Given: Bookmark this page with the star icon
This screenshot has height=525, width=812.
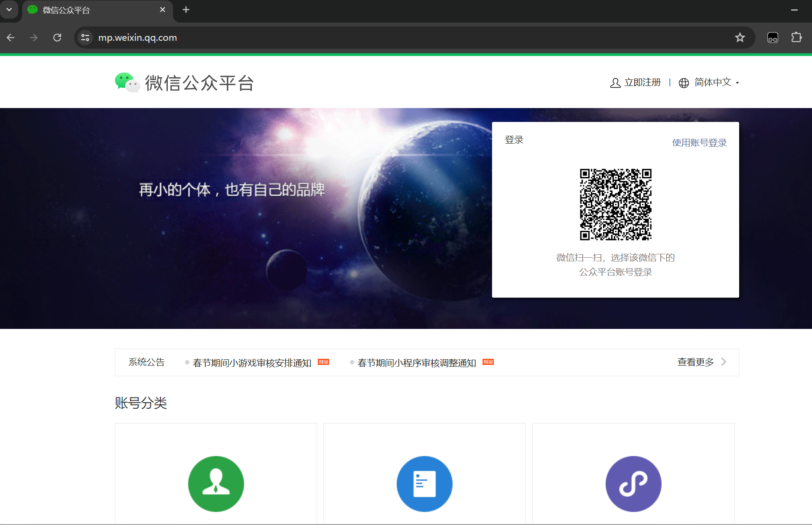Looking at the screenshot, I should coord(740,38).
